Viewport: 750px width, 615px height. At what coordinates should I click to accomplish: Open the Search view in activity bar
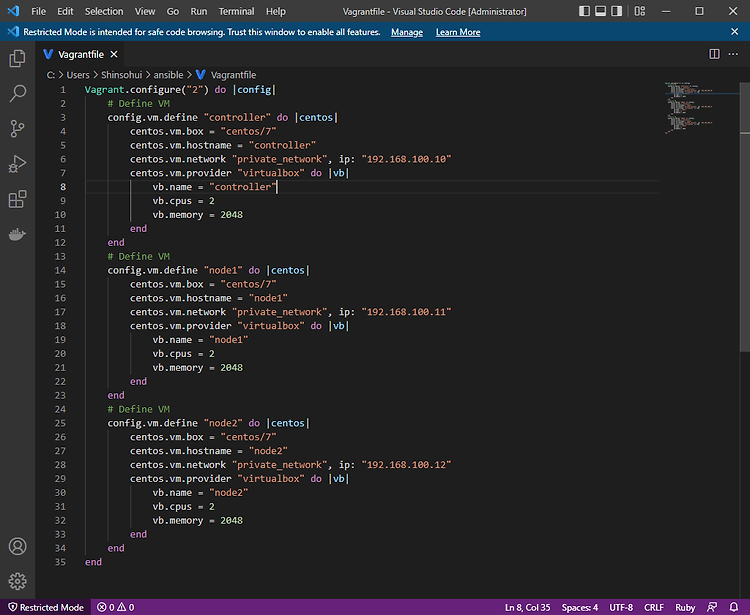(x=17, y=93)
